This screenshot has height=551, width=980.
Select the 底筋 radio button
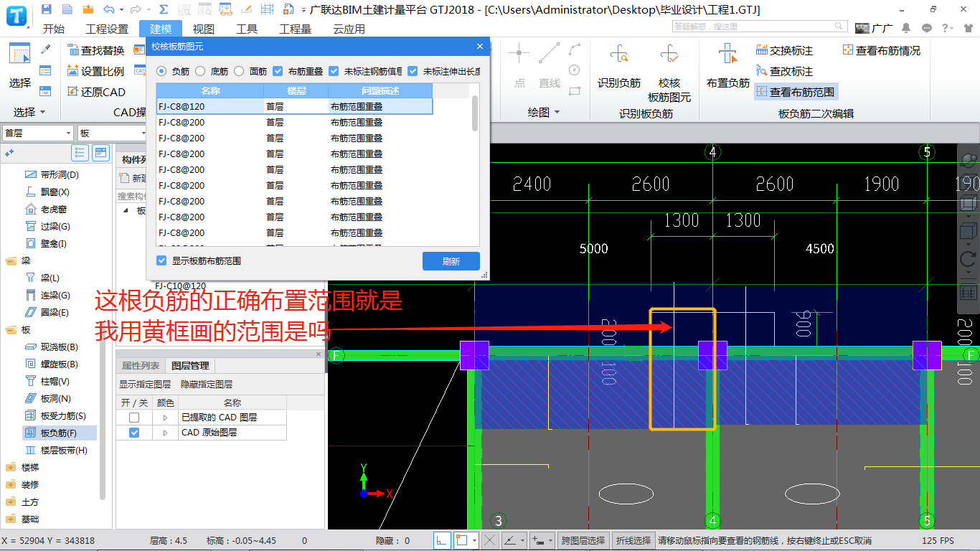(200, 71)
